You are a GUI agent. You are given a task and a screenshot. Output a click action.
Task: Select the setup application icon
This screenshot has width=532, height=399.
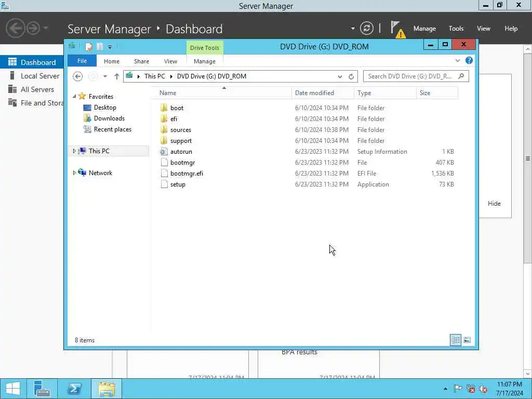click(164, 184)
